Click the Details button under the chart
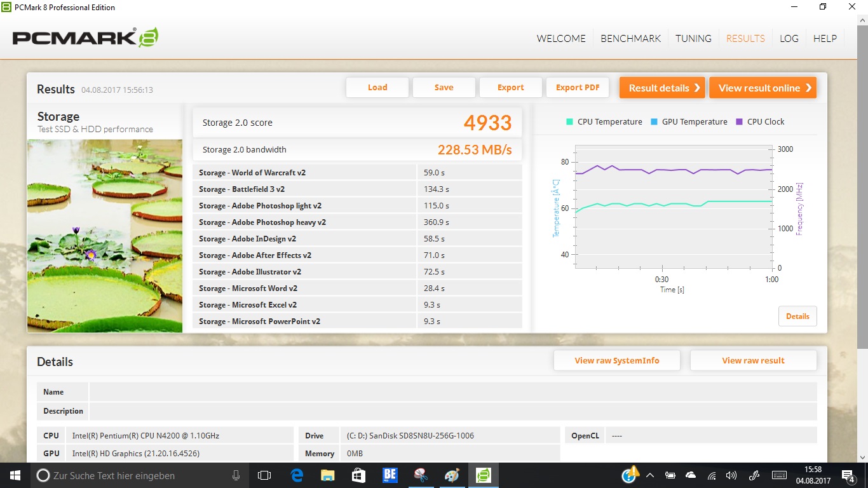This screenshot has height=488, width=868. tap(797, 316)
